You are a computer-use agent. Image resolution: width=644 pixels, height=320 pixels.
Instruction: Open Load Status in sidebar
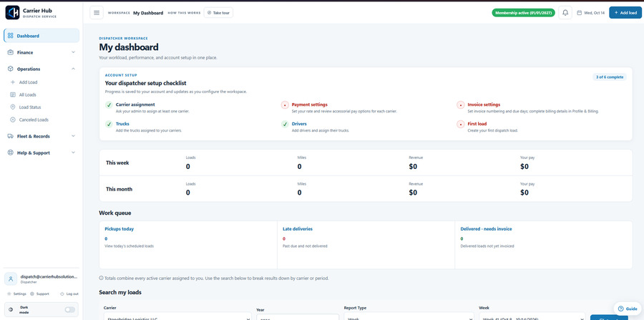pos(30,107)
